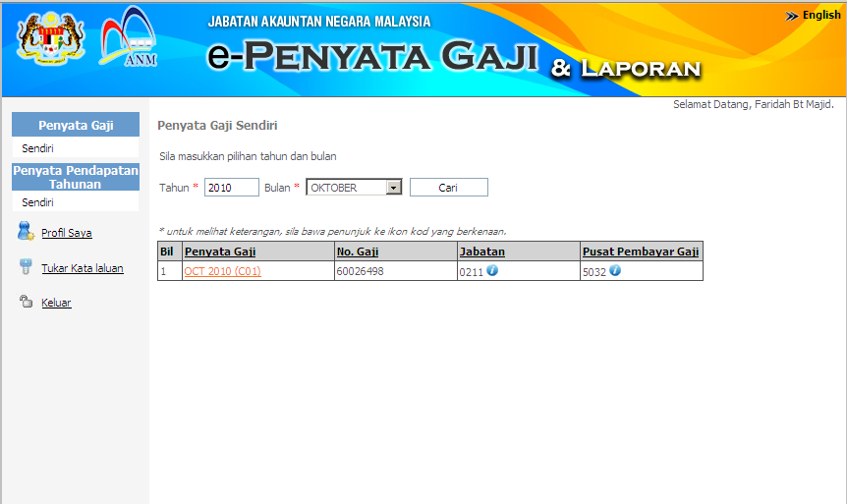The image size is (847, 504).
Task: Sort by Penyata Gaji column header
Action: (220, 252)
